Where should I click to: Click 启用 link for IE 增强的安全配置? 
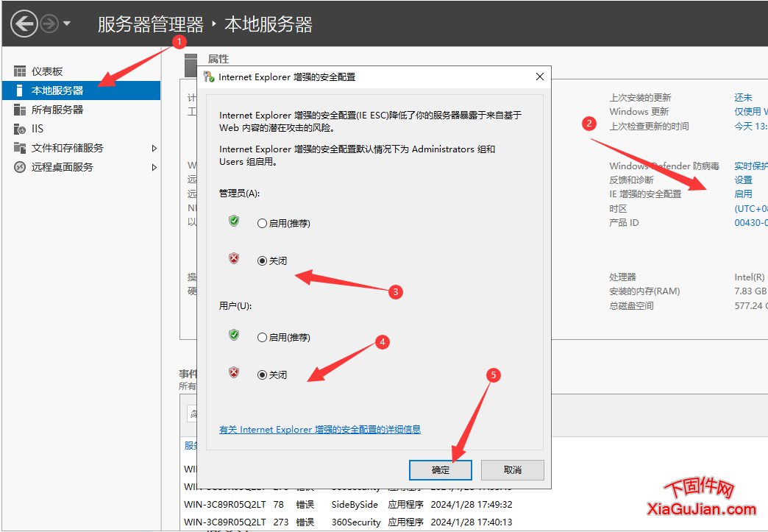pos(743,194)
